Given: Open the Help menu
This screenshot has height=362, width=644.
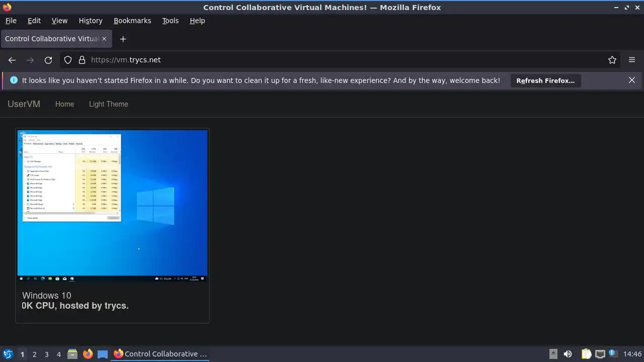Looking at the screenshot, I should (x=197, y=21).
